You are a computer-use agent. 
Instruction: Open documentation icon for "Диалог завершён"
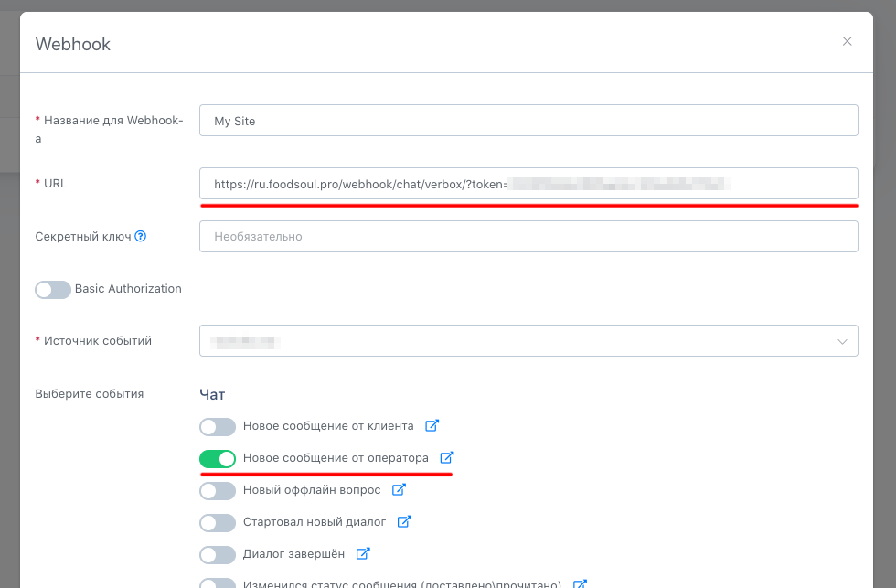pos(363,553)
